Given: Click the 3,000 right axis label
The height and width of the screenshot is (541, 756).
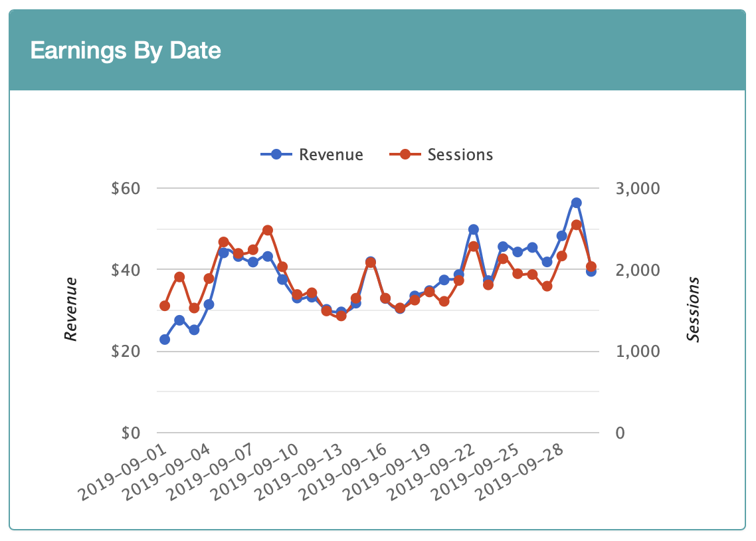Looking at the screenshot, I should point(637,188).
